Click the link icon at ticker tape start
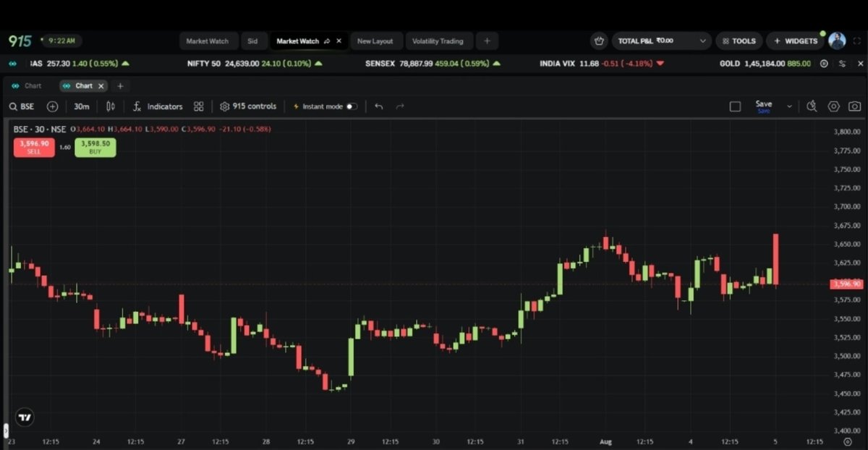This screenshot has height=450, width=868. 13,64
